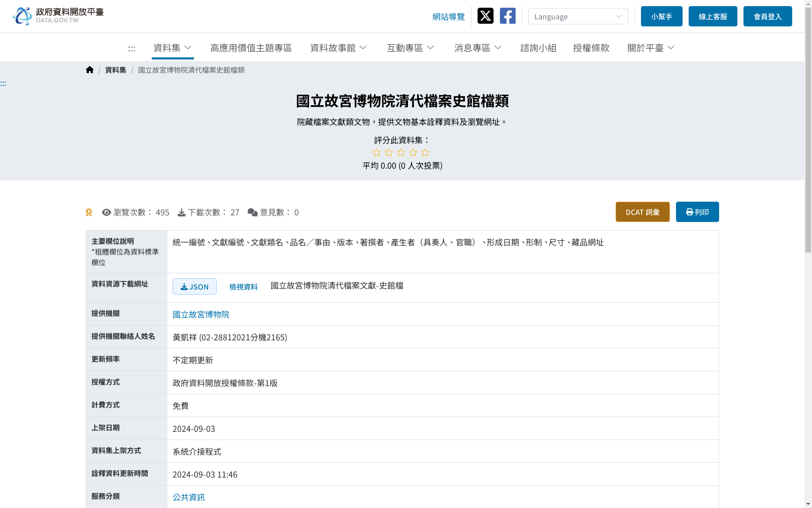Click the contact 黃凱祥 (02-28812021分機2165) text

230,337
